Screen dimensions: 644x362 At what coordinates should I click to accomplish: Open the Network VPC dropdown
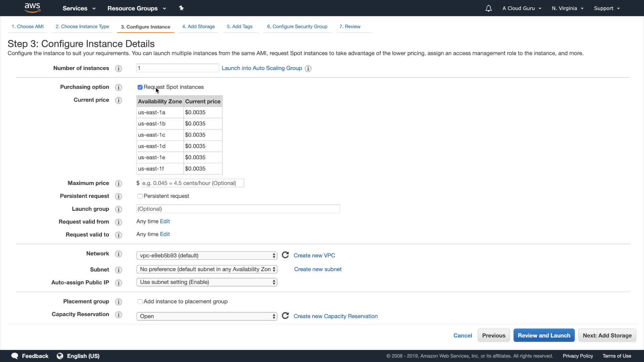coord(207,256)
